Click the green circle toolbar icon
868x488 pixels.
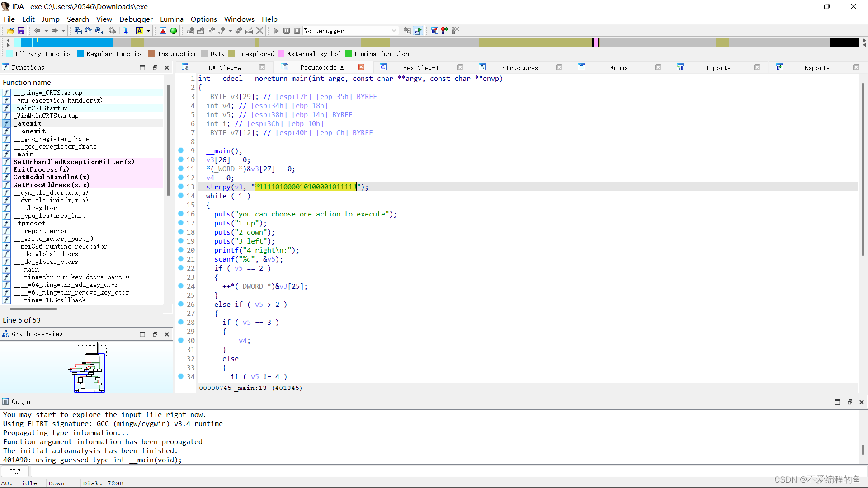pyautogui.click(x=174, y=31)
